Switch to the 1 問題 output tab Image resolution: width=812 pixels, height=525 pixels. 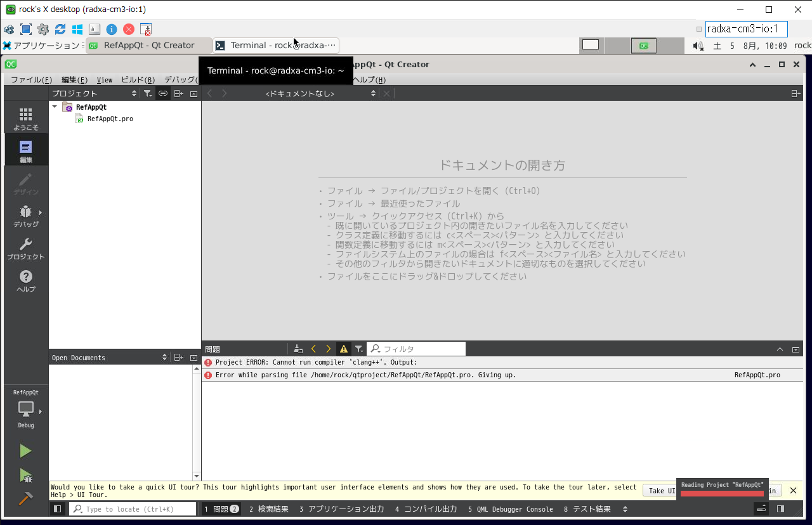point(221,509)
